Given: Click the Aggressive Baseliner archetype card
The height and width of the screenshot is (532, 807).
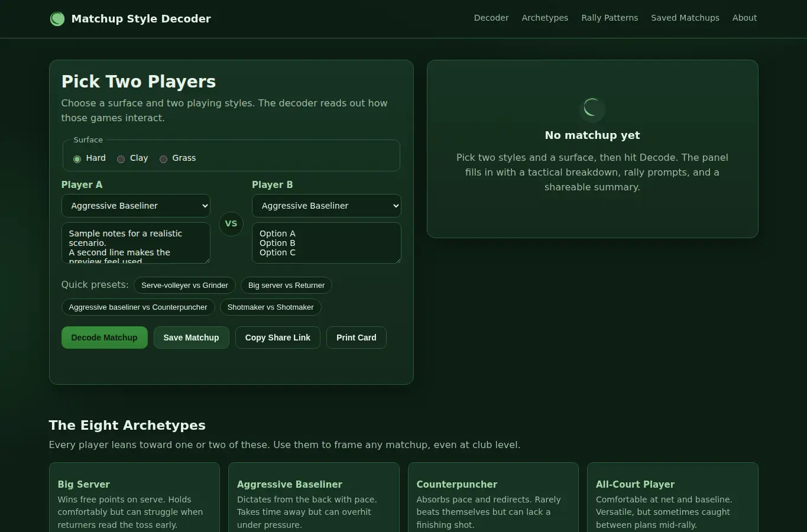Looking at the screenshot, I should click(x=313, y=498).
